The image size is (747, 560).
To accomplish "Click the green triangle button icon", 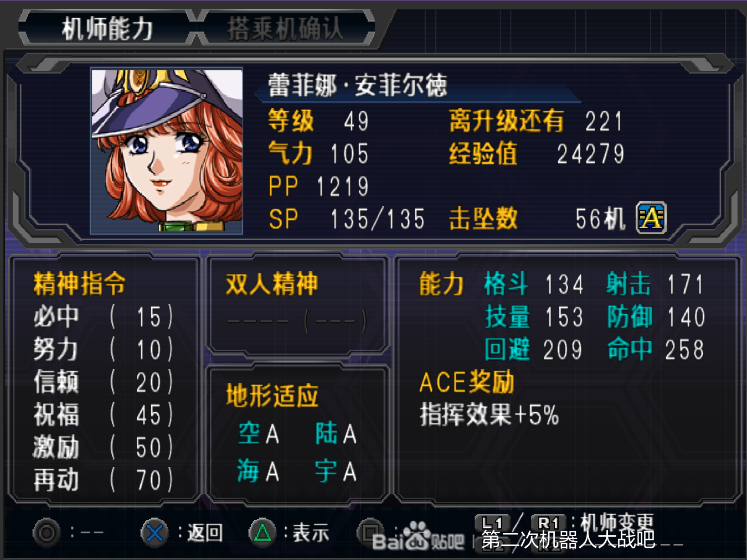I will pyautogui.click(x=262, y=532).
